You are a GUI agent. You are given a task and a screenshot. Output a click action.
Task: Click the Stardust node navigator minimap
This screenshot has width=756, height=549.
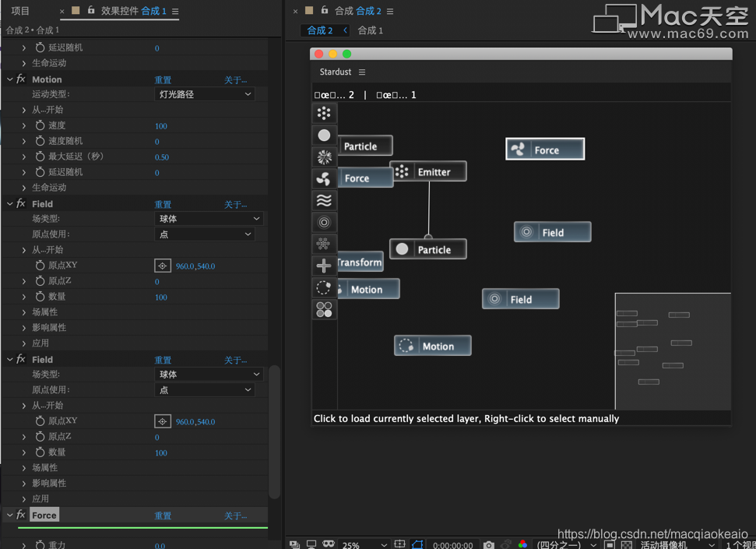pos(673,351)
